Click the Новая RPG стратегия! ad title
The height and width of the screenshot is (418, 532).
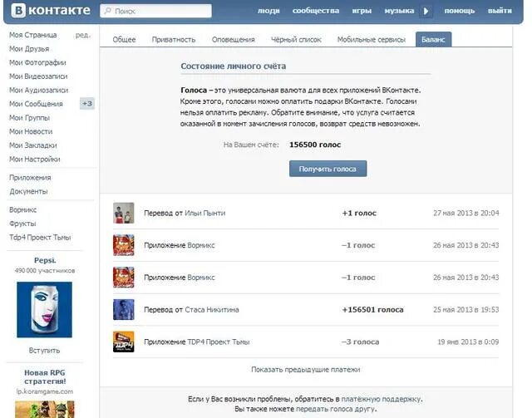click(x=45, y=377)
